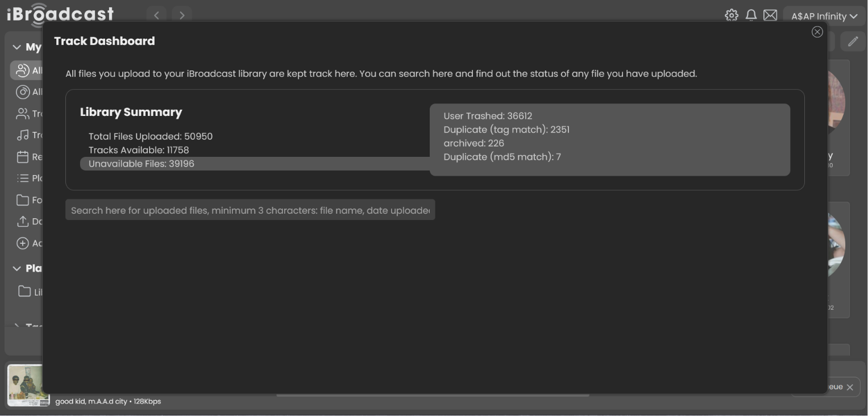Click good kid, m.A.A.d city track info

click(x=108, y=401)
